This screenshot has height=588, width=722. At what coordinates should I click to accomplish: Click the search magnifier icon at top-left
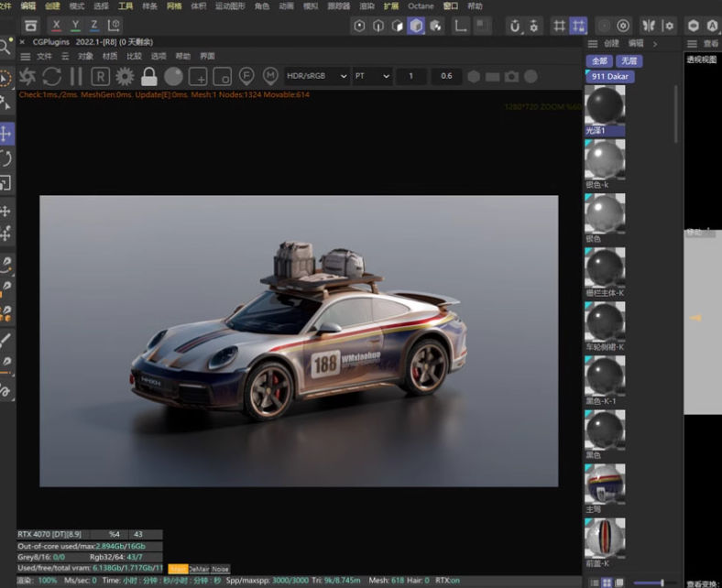point(5,47)
